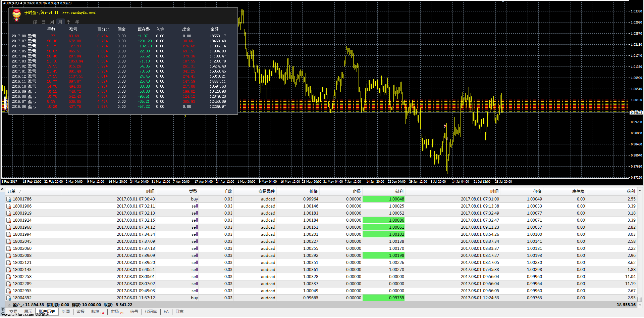Viewport: 644px width, 318px height.
Task: Click the order icon for order 18002088
Action: (9, 256)
